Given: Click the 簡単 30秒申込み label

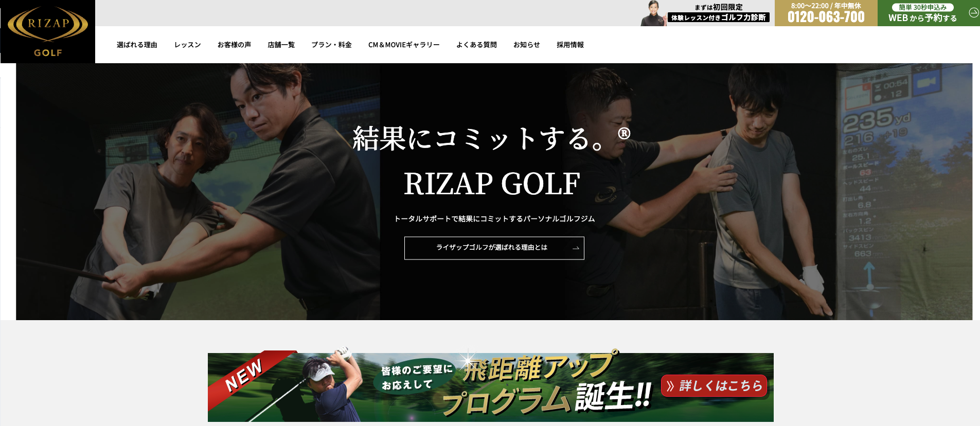Looking at the screenshot, I should point(922,7).
